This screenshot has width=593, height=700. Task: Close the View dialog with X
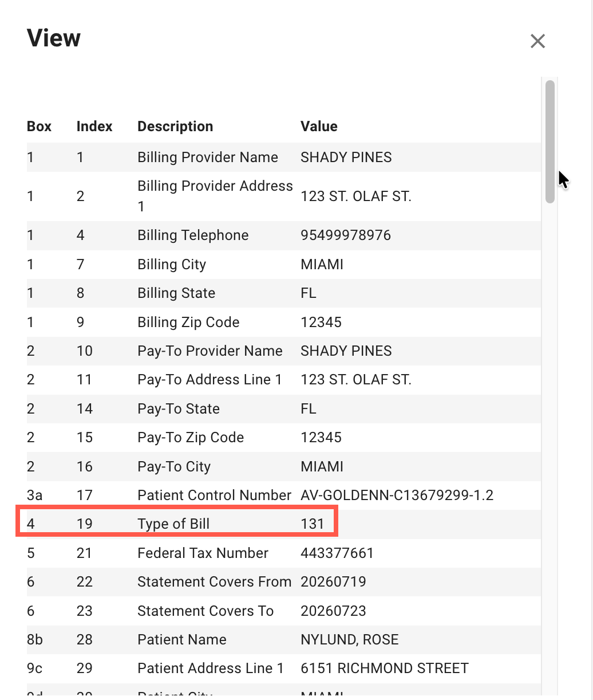(537, 41)
